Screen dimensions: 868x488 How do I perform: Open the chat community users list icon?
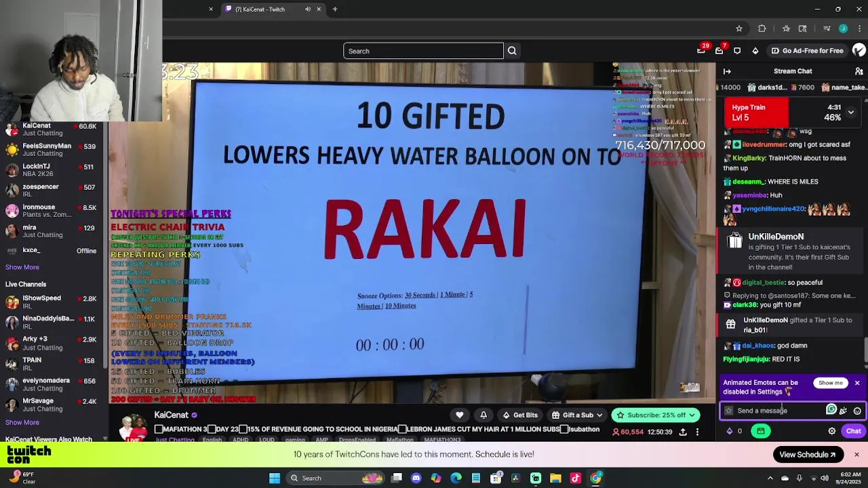click(859, 71)
